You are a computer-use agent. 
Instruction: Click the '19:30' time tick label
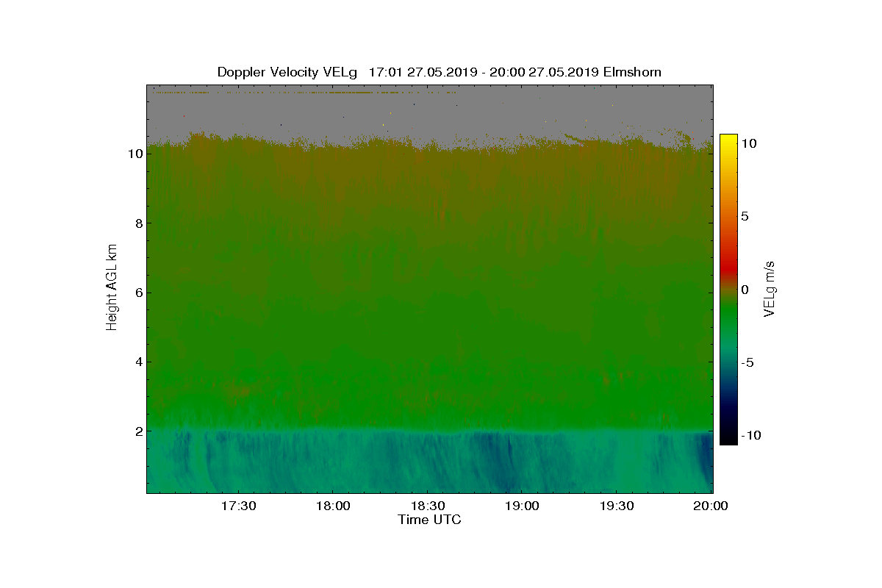[617, 506]
